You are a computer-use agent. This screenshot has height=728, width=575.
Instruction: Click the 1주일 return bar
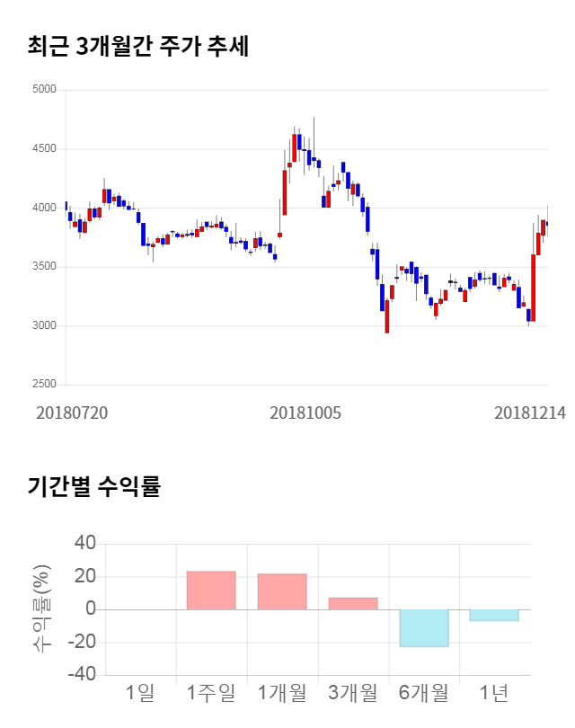(x=211, y=590)
